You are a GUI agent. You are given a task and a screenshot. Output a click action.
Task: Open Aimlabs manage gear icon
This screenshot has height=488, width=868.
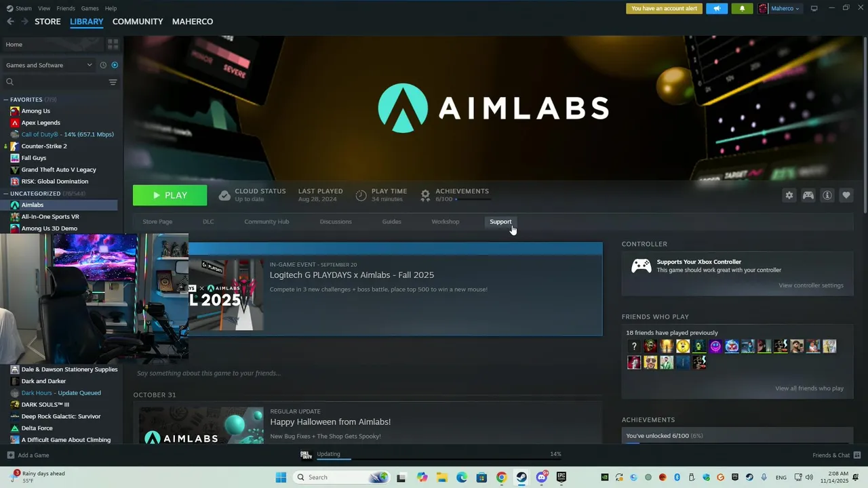tap(789, 195)
